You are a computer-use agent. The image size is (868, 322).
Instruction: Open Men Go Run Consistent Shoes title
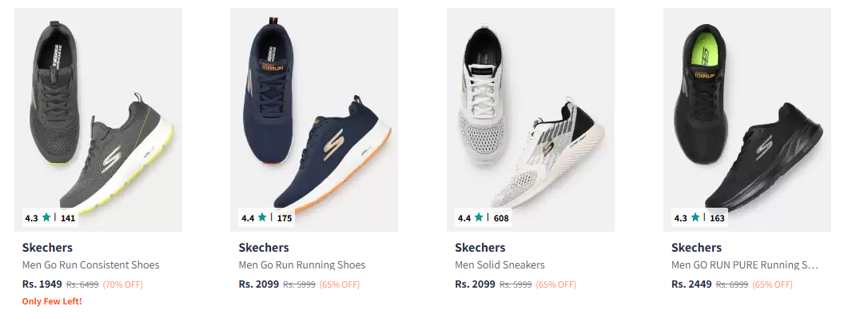pos(91,265)
